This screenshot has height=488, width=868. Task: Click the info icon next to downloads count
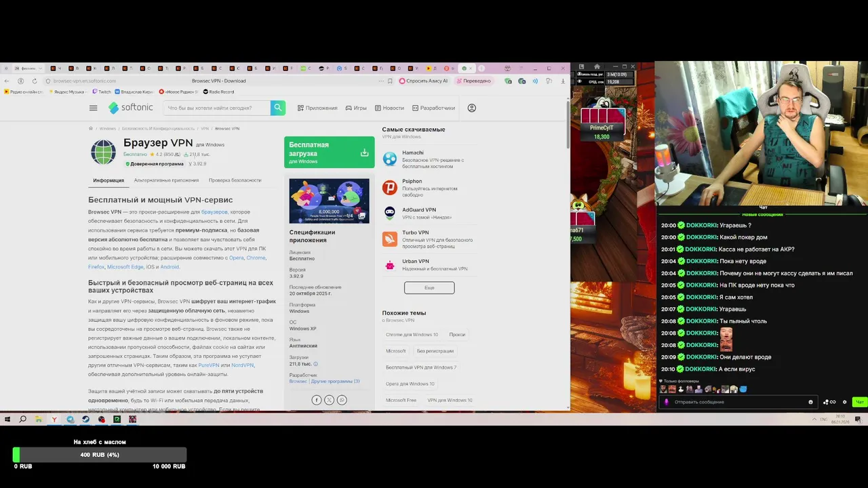316,364
